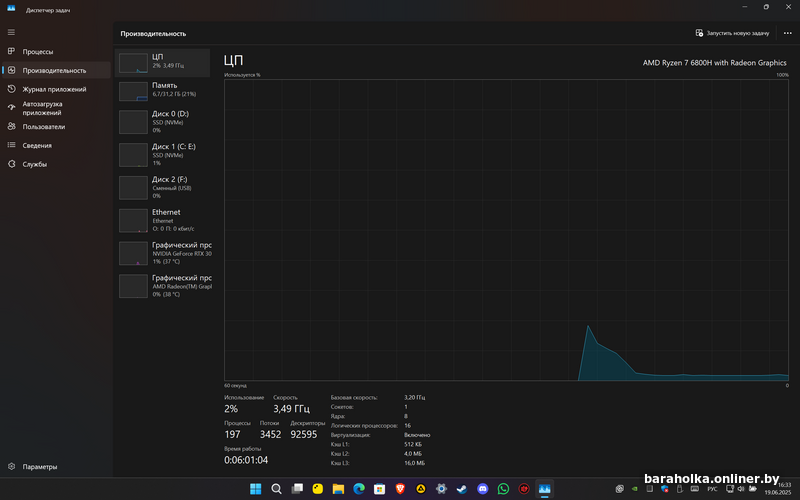Open Параметры settings
800x500 pixels.
(x=56, y=466)
